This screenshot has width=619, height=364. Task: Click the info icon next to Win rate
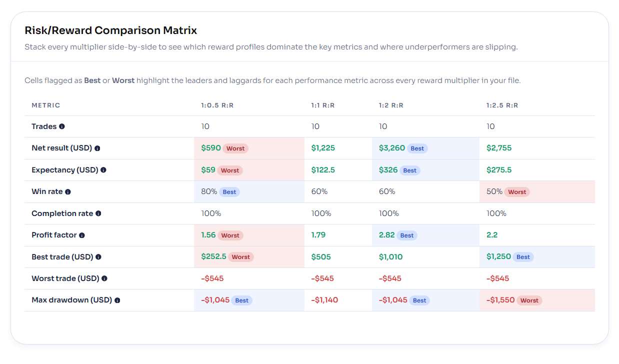68,192
